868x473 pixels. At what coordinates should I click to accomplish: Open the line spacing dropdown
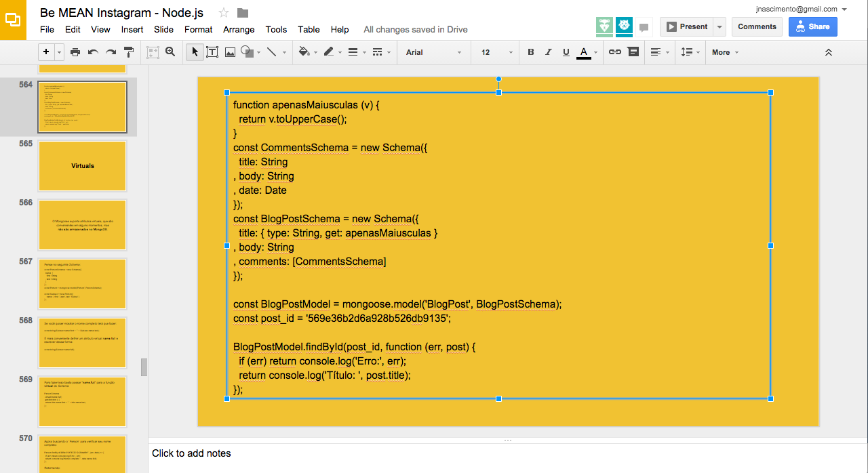[690, 52]
